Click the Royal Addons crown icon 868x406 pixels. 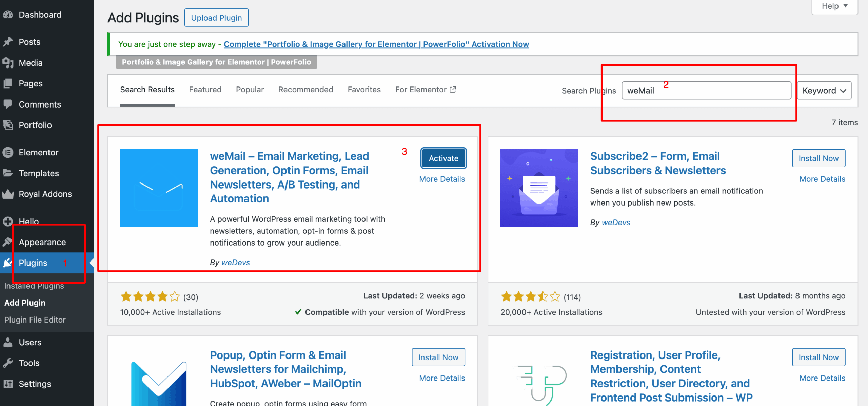(8, 194)
